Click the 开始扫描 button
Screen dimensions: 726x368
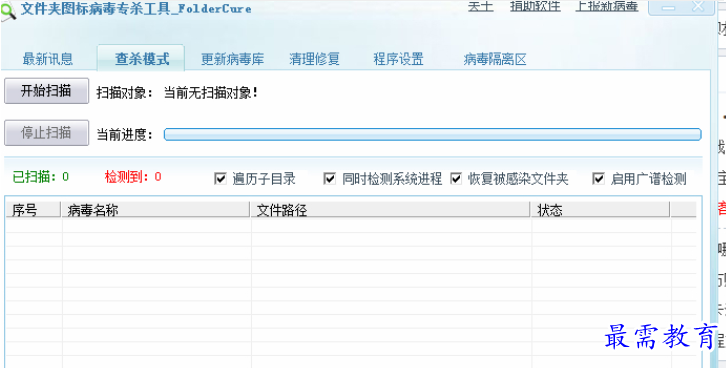click(x=46, y=91)
